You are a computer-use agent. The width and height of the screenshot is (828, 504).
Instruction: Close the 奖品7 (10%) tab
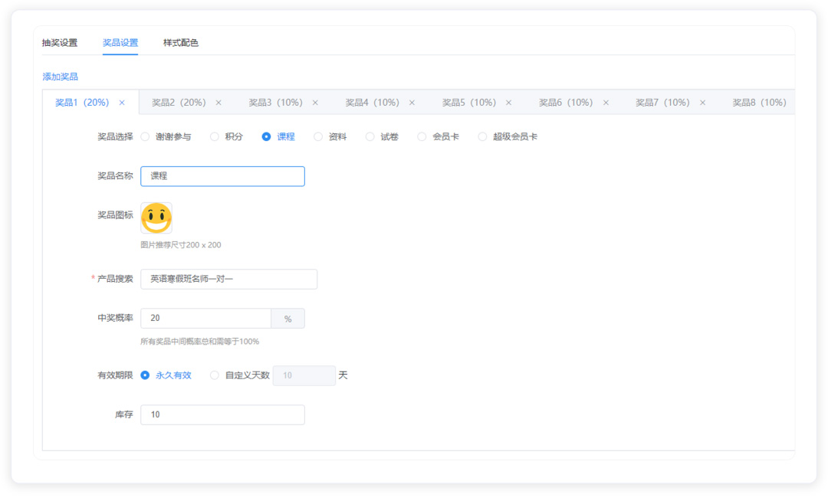702,103
